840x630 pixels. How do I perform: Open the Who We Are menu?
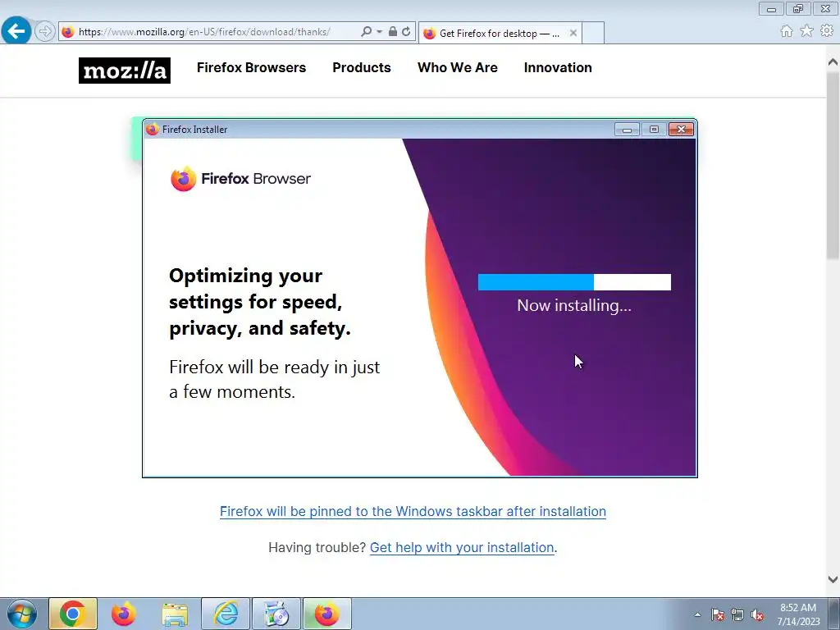(458, 67)
